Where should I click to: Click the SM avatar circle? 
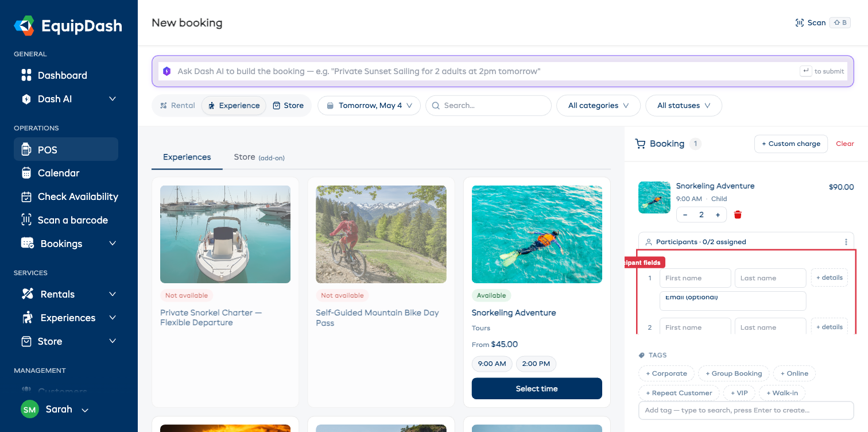[30, 410]
